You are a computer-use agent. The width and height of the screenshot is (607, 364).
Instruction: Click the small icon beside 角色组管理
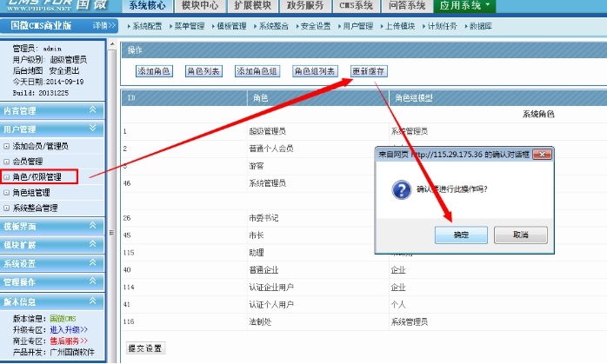click(7, 193)
